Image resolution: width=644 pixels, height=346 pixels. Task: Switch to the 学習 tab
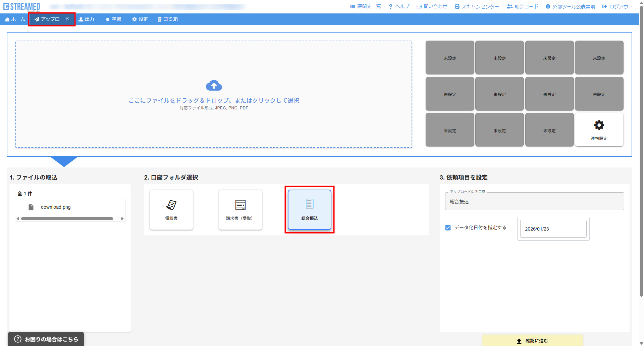[x=113, y=19]
